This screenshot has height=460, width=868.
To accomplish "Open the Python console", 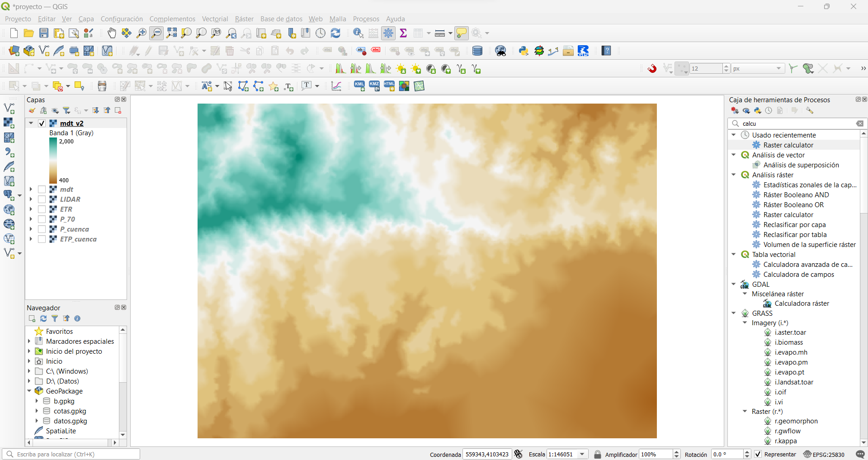I will [x=524, y=51].
